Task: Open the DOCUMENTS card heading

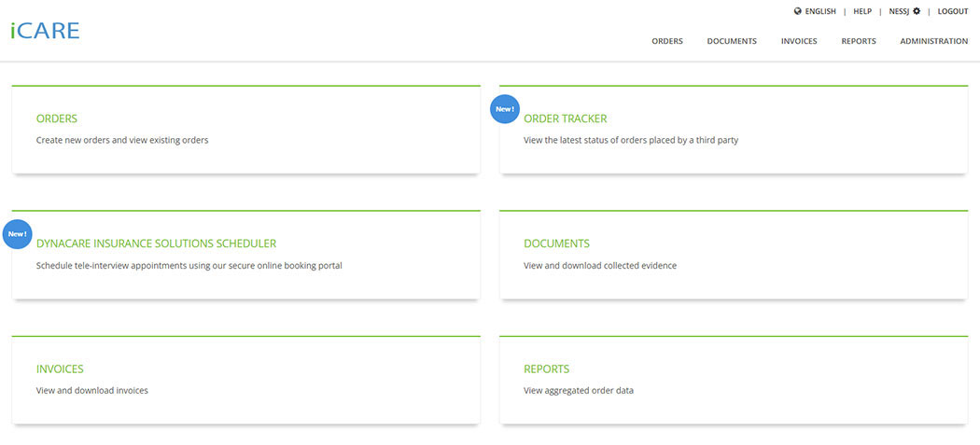Action: [556, 243]
